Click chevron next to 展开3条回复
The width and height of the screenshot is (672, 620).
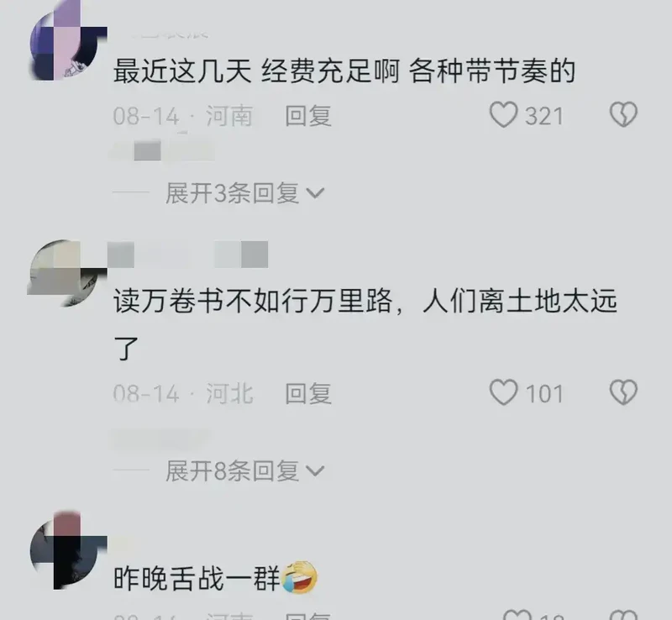[316, 194]
